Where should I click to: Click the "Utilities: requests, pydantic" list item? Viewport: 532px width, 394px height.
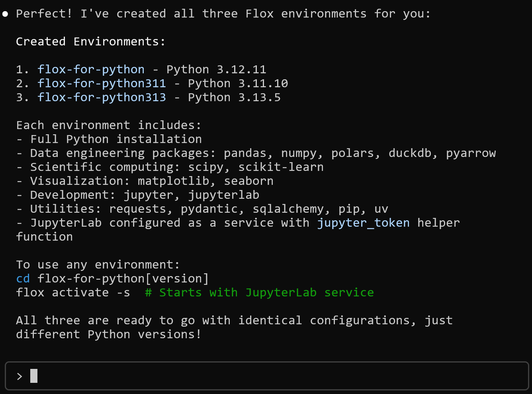coord(209,209)
